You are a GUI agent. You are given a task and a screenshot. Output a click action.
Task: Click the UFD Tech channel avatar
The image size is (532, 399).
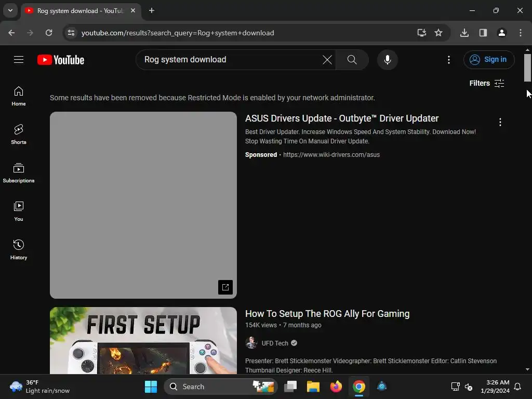[251, 343]
